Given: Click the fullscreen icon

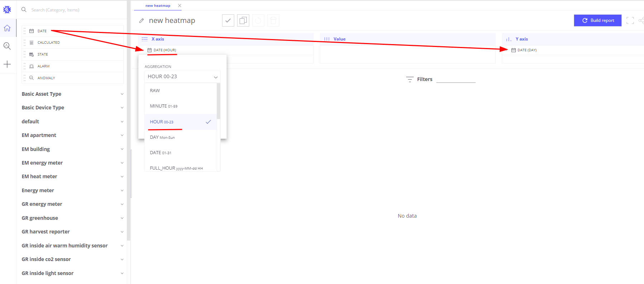Looking at the screenshot, I should coord(630,20).
